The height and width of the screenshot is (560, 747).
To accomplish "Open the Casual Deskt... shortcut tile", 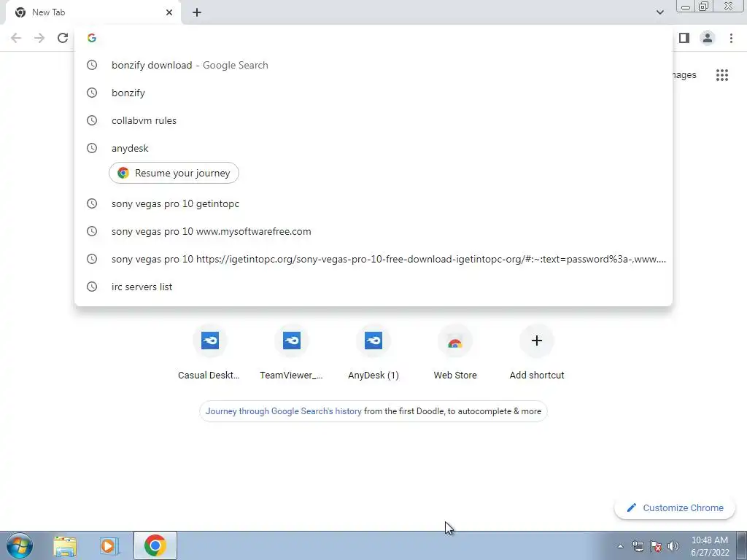I will 209,352.
